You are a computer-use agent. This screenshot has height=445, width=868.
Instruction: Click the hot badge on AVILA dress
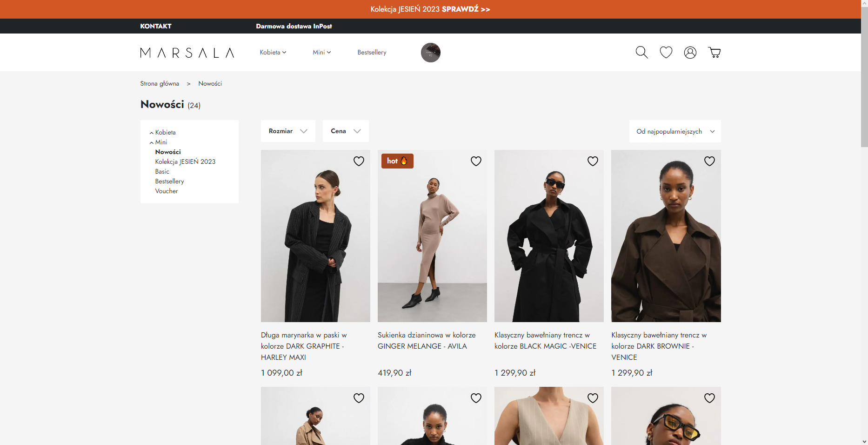pos(397,161)
